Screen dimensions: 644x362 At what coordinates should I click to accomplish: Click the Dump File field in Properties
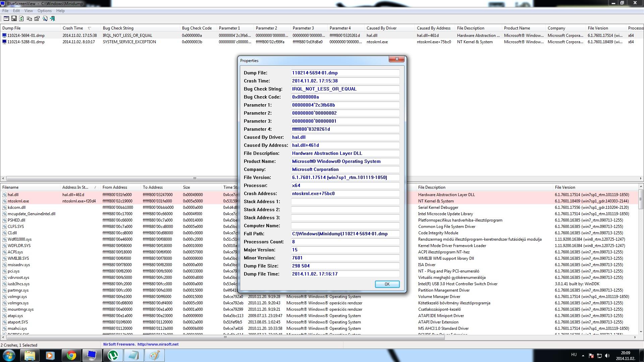pyautogui.click(x=345, y=73)
